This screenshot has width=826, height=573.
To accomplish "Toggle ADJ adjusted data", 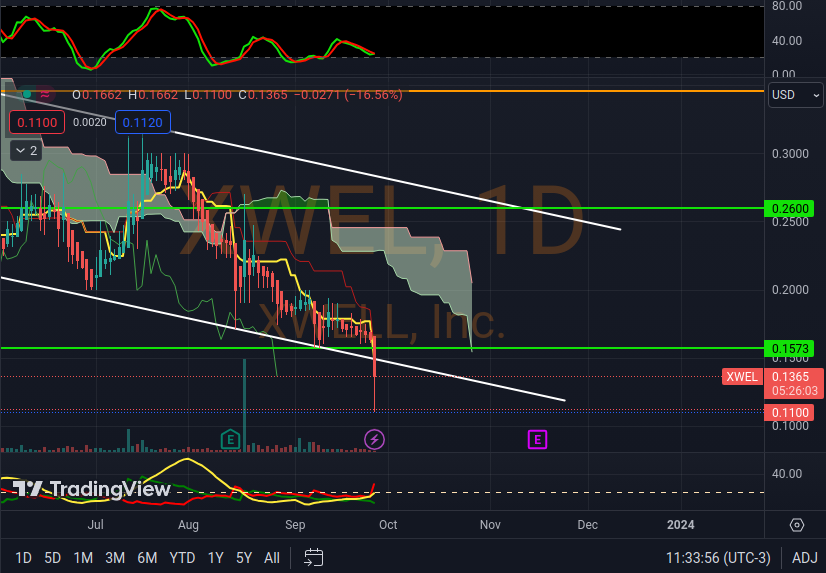I will (x=804, y=558).
